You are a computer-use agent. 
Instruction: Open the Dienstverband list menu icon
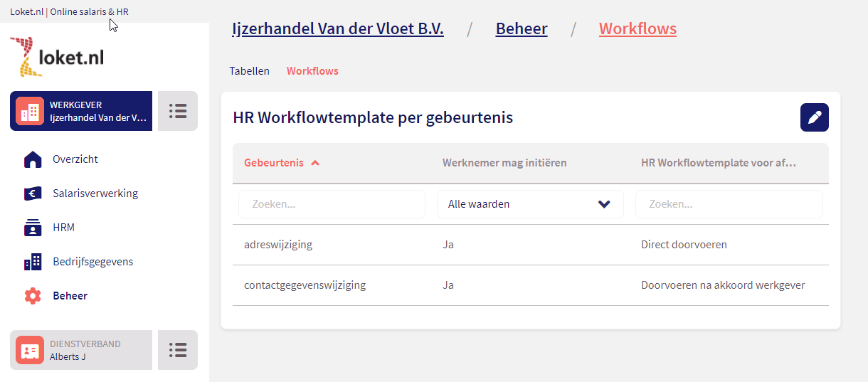(177, 350)
